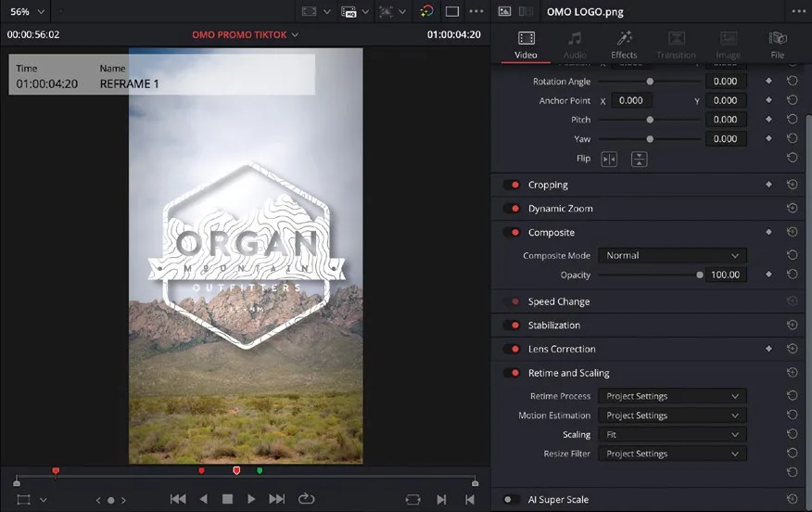Add keyframe for Yaw
The height and width of the screenshot is (512, 812).
tap(768, 138)
